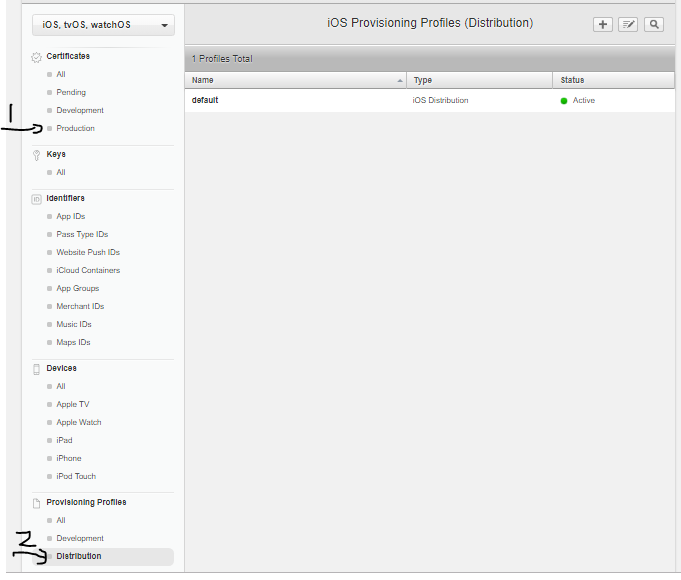Screen dimensions: 681x580
Task: Click the Keys section key icon
Action: [37, 155]
